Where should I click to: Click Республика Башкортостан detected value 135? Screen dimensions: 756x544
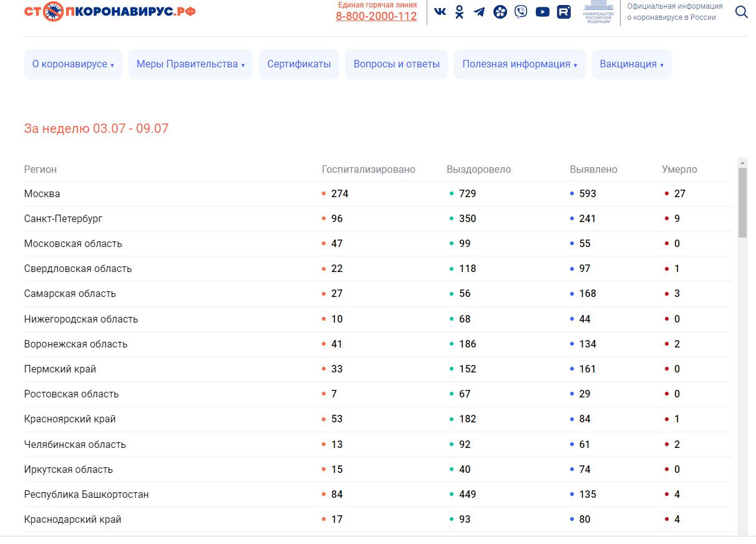(588, 495)
